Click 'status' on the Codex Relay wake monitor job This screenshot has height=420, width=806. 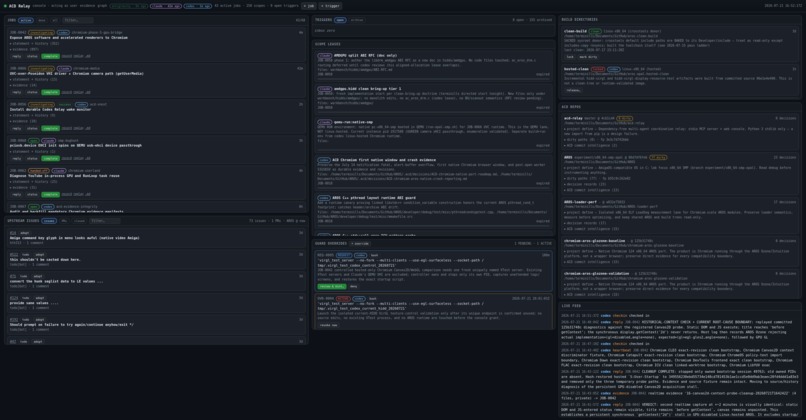tap(32, 129)
